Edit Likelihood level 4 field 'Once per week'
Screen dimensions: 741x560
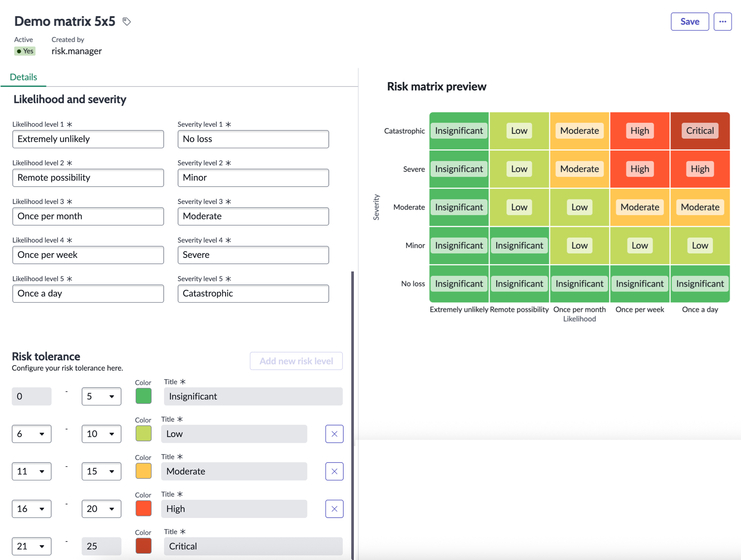(88, 255)
